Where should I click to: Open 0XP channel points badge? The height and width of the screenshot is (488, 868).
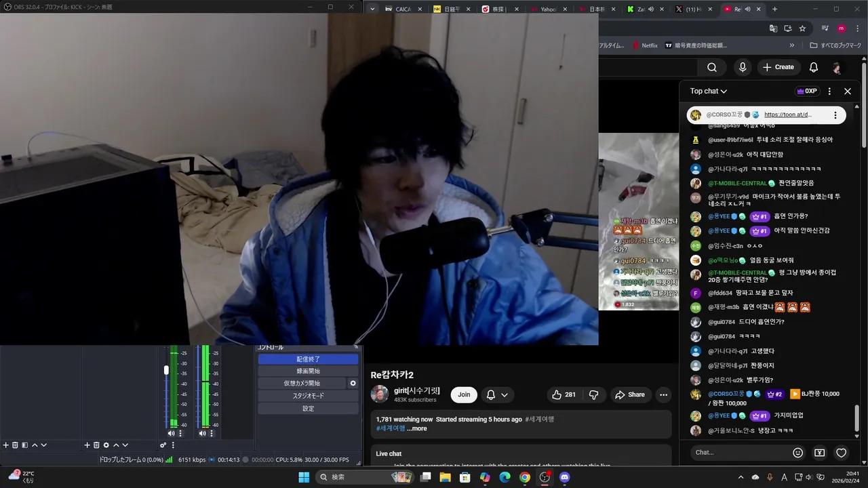pyautogui.click(x=807, y=91)
